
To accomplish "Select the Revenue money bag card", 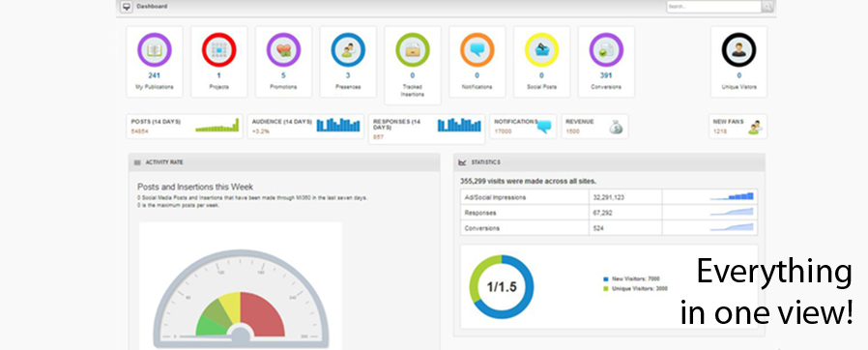I will pyautogui.click(x=594, y=127).
